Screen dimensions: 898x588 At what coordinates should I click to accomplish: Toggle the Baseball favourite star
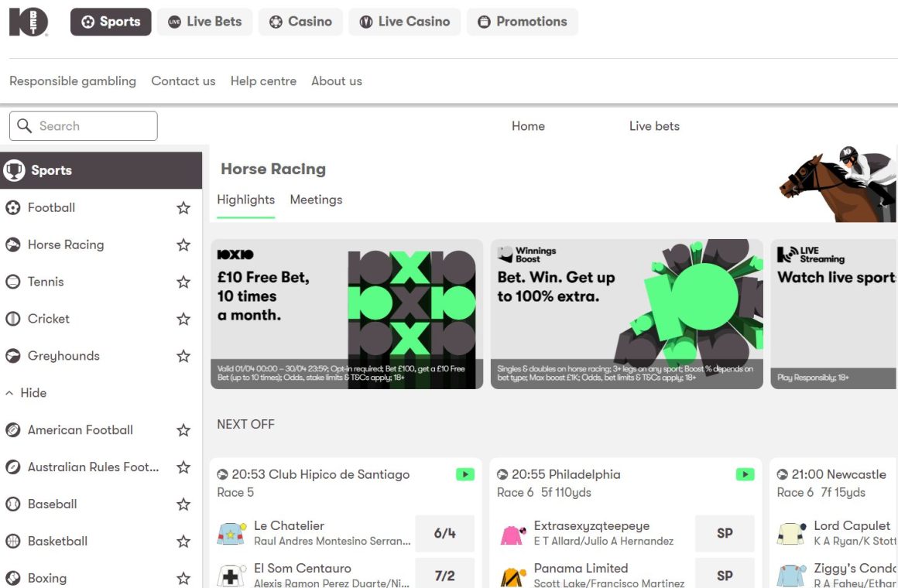pos(183,504)
